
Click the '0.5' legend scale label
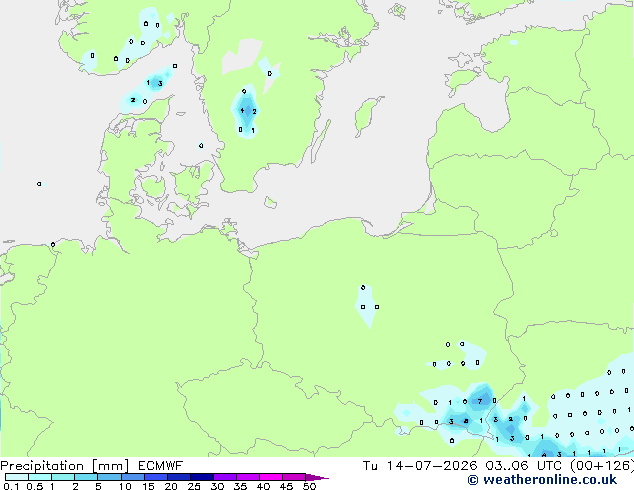tap(35, 486)
